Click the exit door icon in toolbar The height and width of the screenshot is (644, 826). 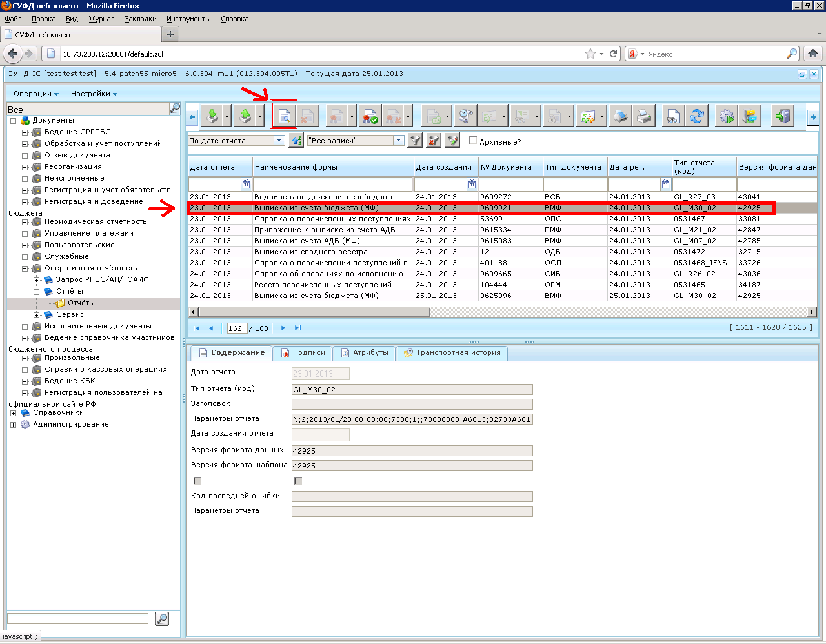783,117
